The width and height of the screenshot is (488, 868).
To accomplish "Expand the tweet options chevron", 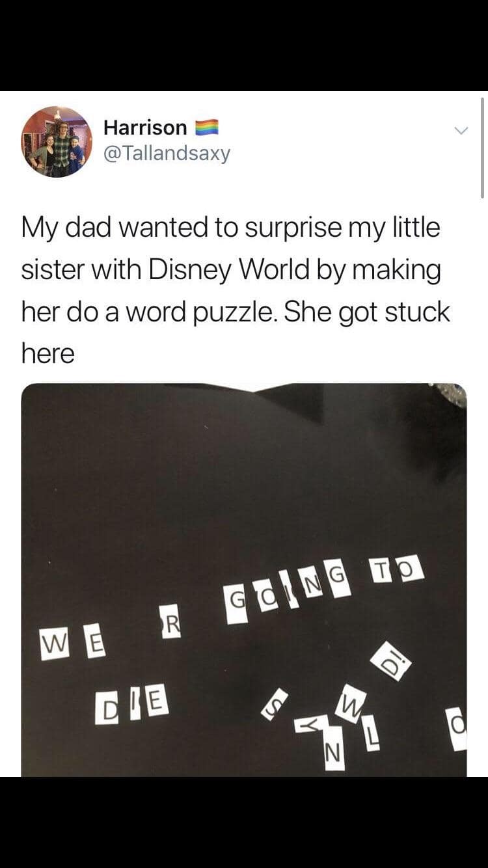I will point(461,131).
